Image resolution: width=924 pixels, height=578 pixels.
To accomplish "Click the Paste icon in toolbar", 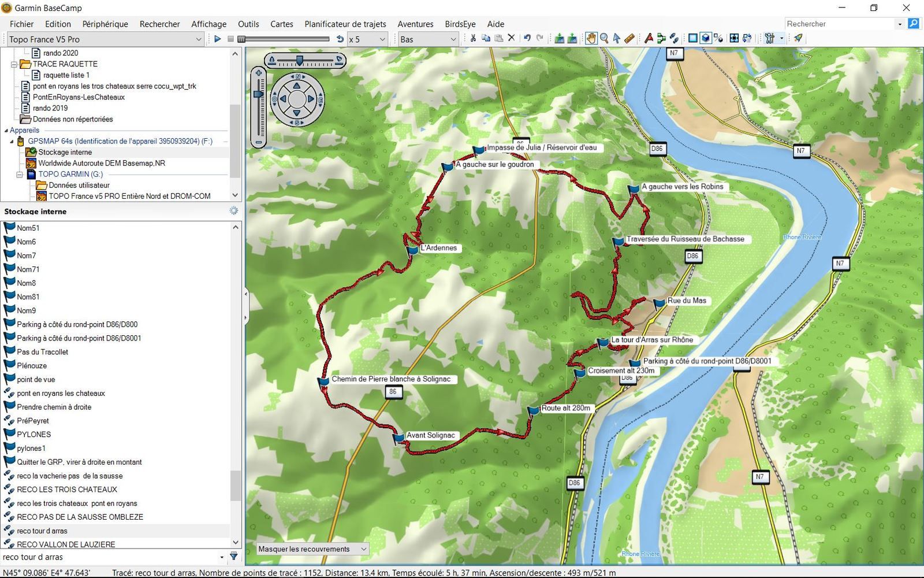I will (498, 39).
